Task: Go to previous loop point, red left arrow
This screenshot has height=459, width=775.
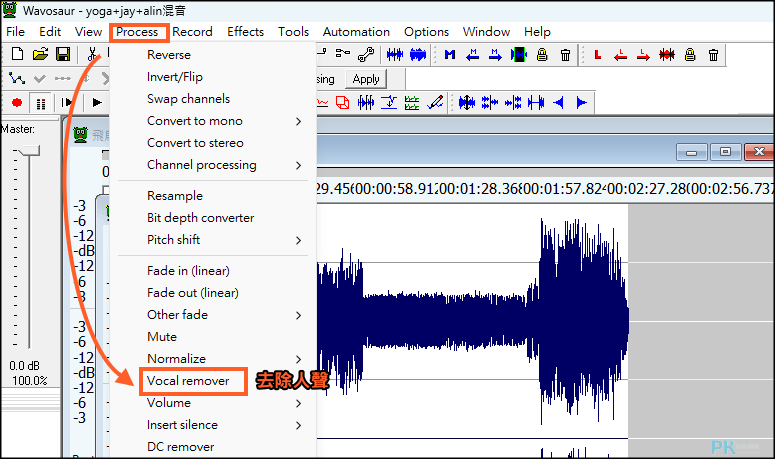Action: (x=620, y=54)
